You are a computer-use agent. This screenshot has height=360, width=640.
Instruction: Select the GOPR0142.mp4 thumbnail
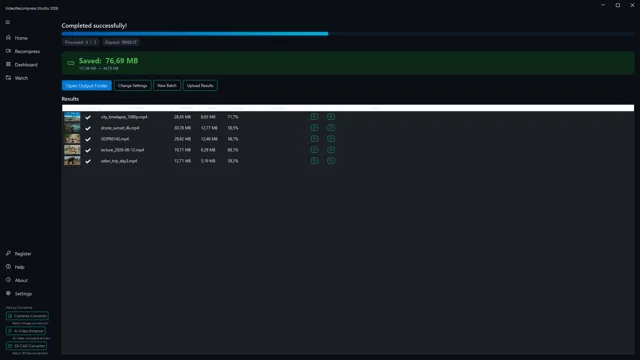[72, 139]
